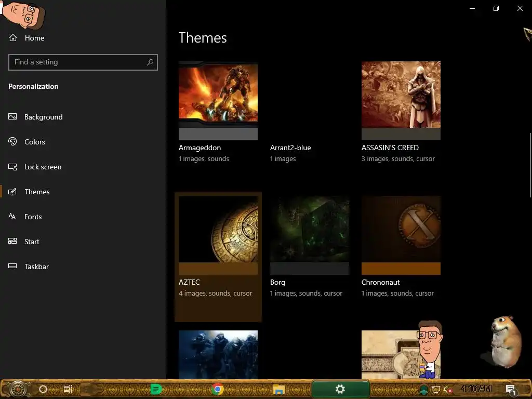Click the muted volume tray icon
Viewport: 532px width, 399px height.
pyautogui.click(x=448, y=390)
